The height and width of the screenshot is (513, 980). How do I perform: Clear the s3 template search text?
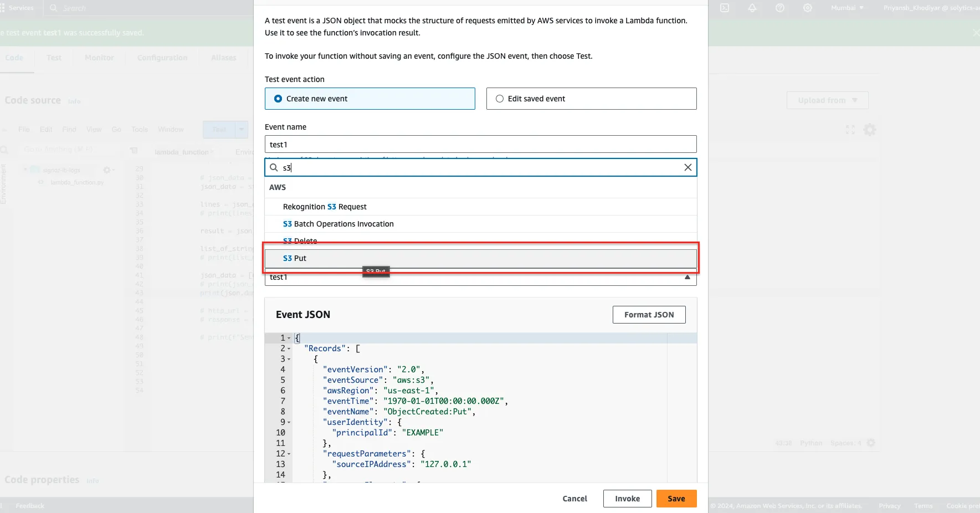687,167
